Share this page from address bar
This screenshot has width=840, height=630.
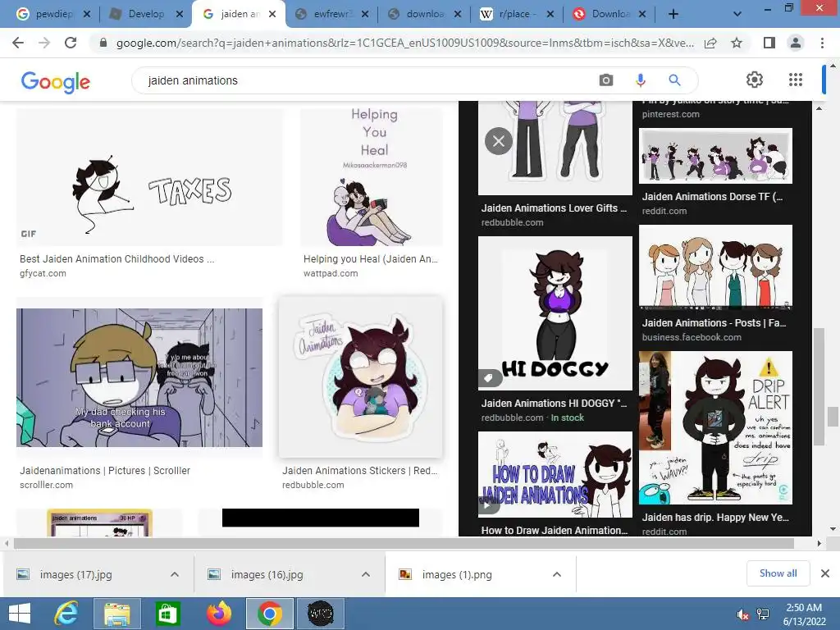pyautogui.click(x=710, y=43)
